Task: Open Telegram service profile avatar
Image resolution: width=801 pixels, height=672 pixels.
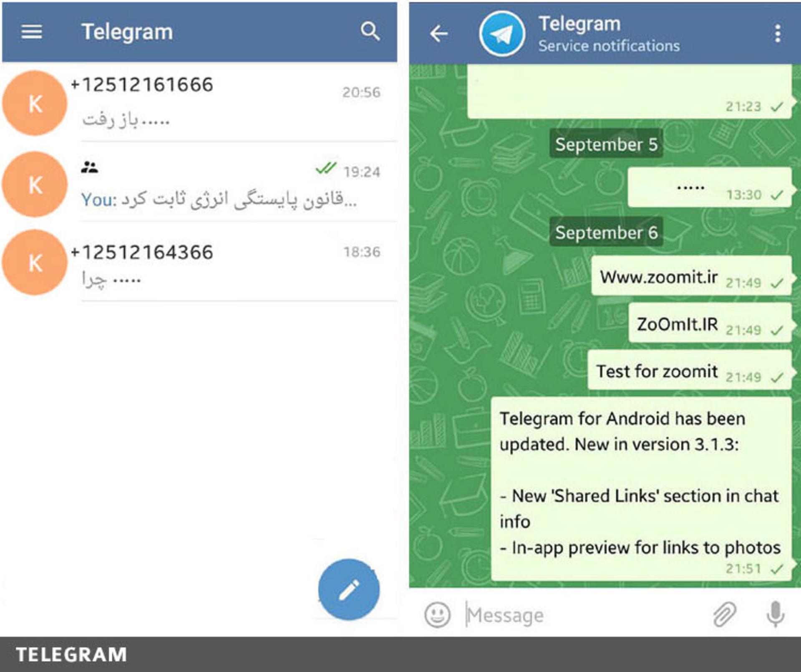Action: 502,33
